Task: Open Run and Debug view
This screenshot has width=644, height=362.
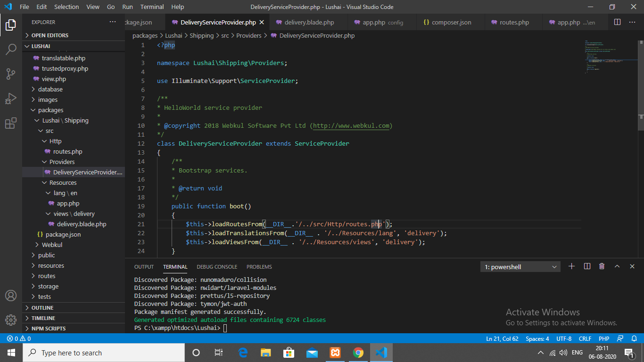Action: click(11, 99)
